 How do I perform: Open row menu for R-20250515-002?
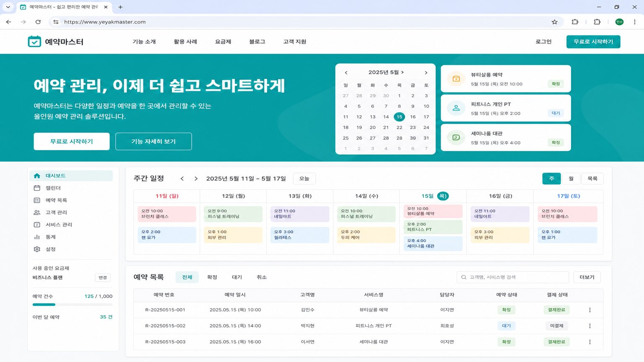[589, 326]
